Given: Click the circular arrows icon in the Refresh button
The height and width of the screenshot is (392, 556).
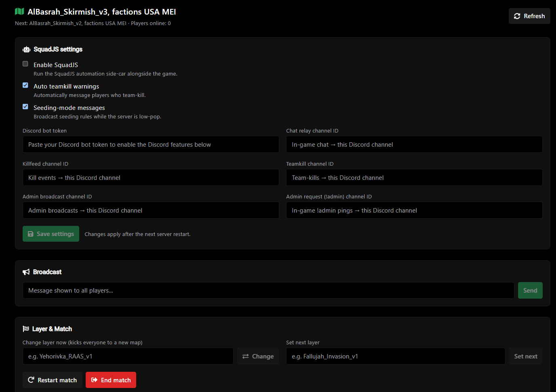Looking at the screenshot, I should click(517, 16).
